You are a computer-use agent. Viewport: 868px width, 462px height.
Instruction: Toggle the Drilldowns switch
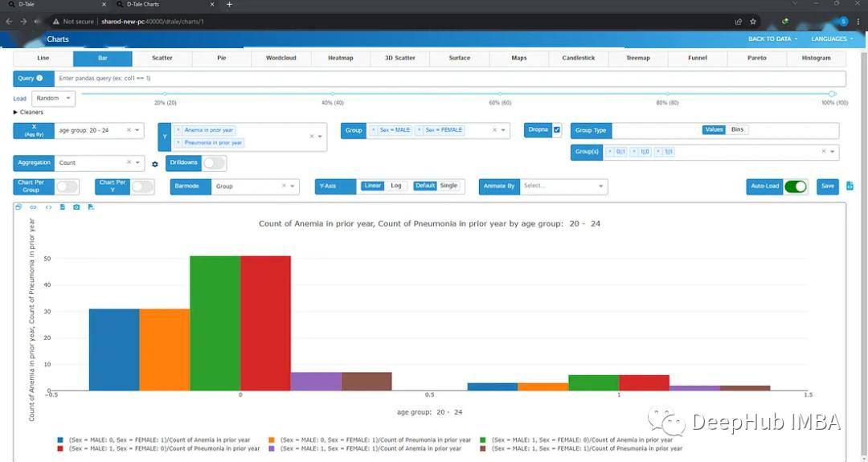[214, 162]
